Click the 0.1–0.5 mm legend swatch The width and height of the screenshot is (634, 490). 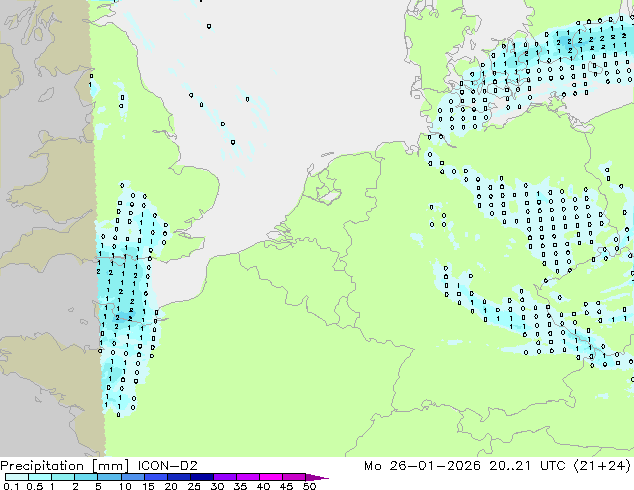(17, 477)
